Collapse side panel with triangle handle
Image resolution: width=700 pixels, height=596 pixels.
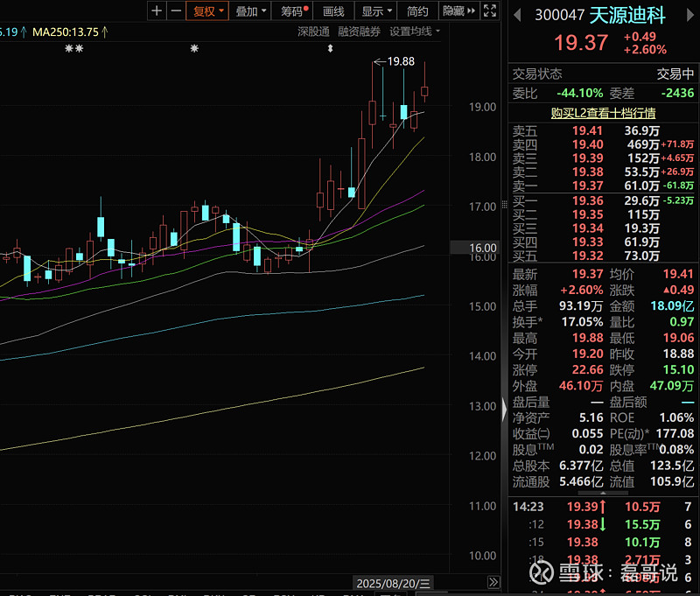(x=505, y=409)
